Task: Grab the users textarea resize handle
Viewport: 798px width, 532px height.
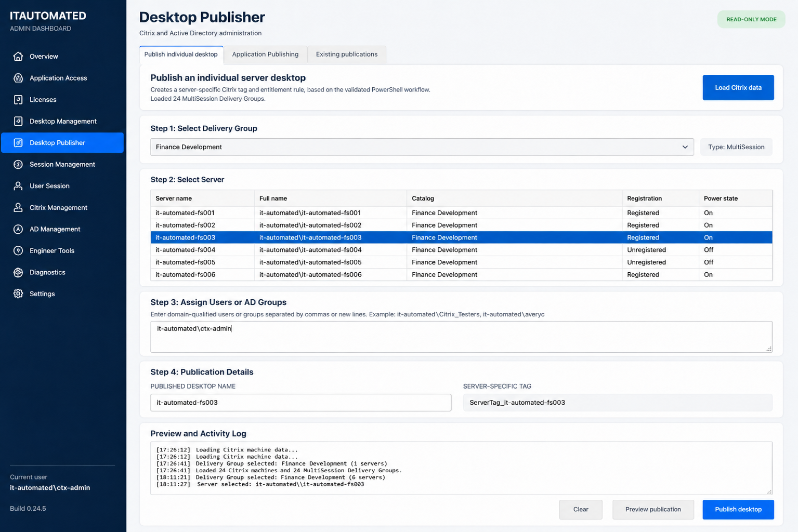Action: click(x=769, y=349)
